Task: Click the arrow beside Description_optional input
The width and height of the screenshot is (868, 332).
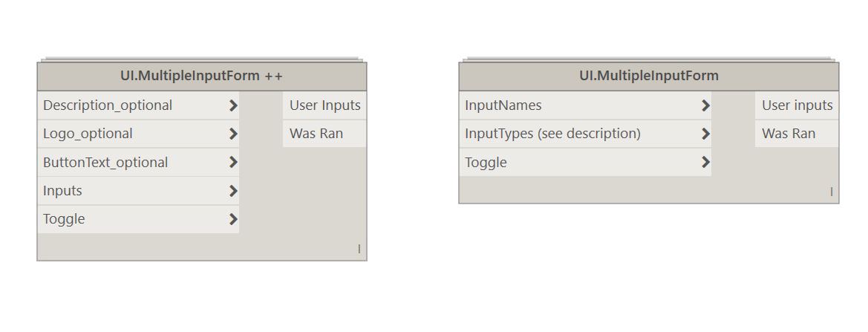Action: 233,105
